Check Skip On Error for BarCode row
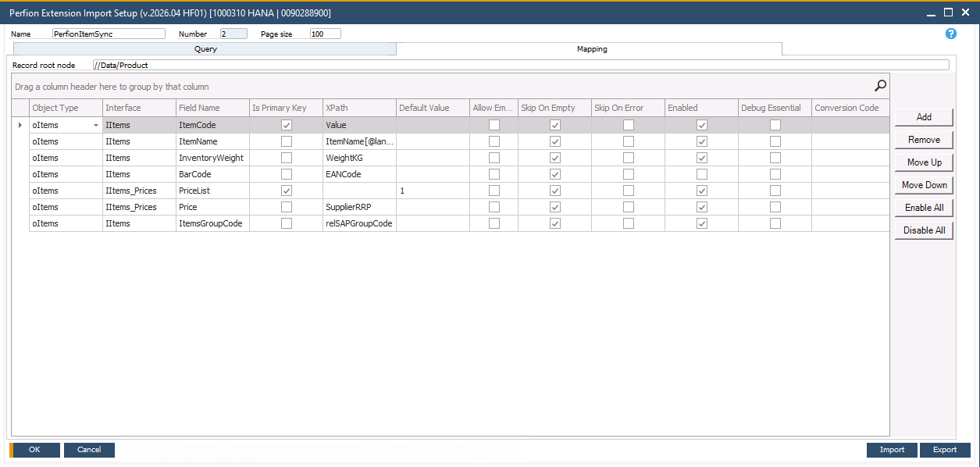Screen dimensions: 980x467 click(x=629, y=174)
